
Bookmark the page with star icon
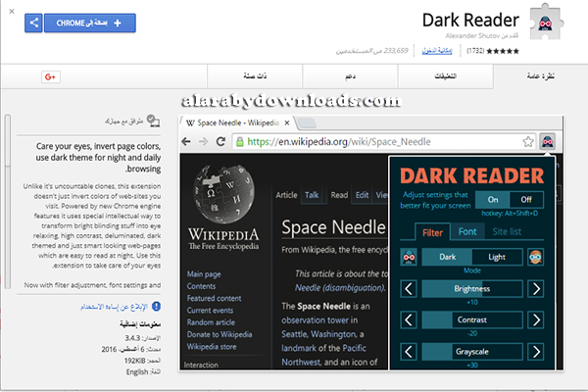coord(528,142)
